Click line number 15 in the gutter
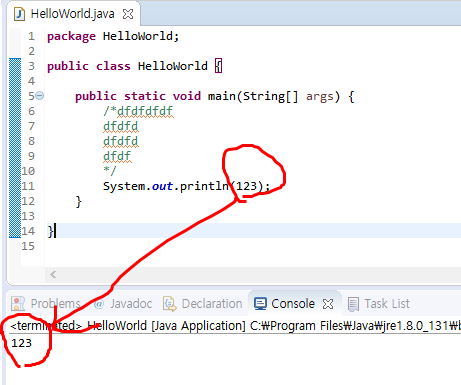This screenshot has width=461, height=385. (28, 246)
